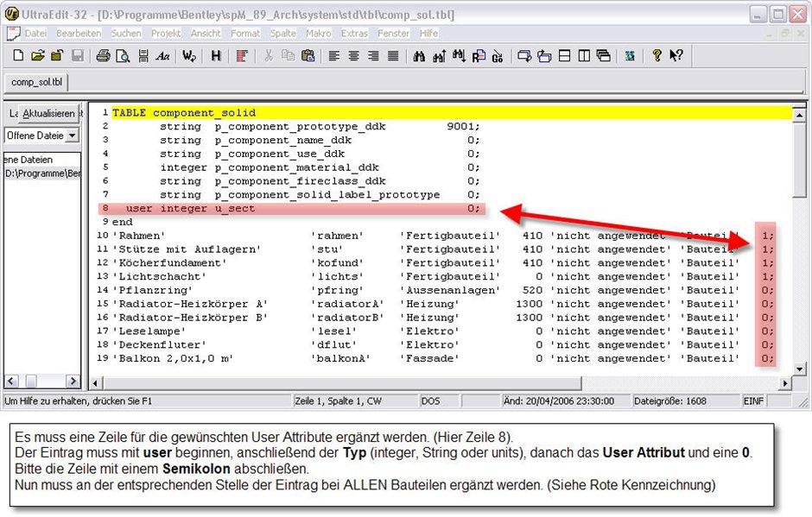This screenshot has width=812, height=517.
Task: Open the Ansicht menu
Action: pos(206,33)
